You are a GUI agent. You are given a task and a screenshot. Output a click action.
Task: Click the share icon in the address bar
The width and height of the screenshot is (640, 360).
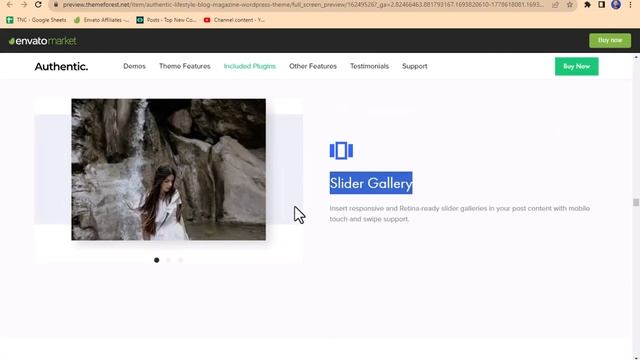pyautogui.click(x=555, y=5)
